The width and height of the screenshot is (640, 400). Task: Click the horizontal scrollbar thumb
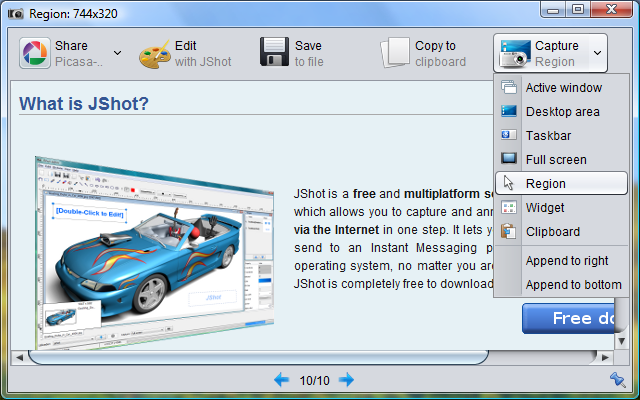click(x=258, y=358)
